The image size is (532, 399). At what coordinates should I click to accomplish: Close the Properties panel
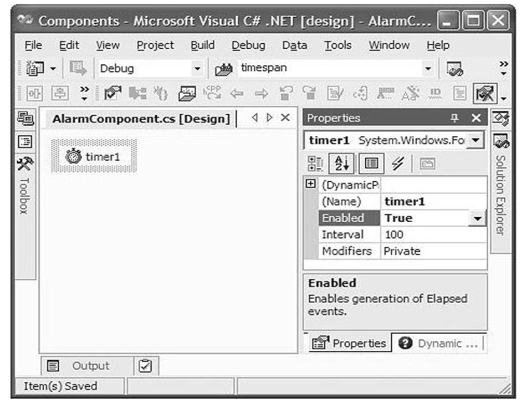click(476, 118)
